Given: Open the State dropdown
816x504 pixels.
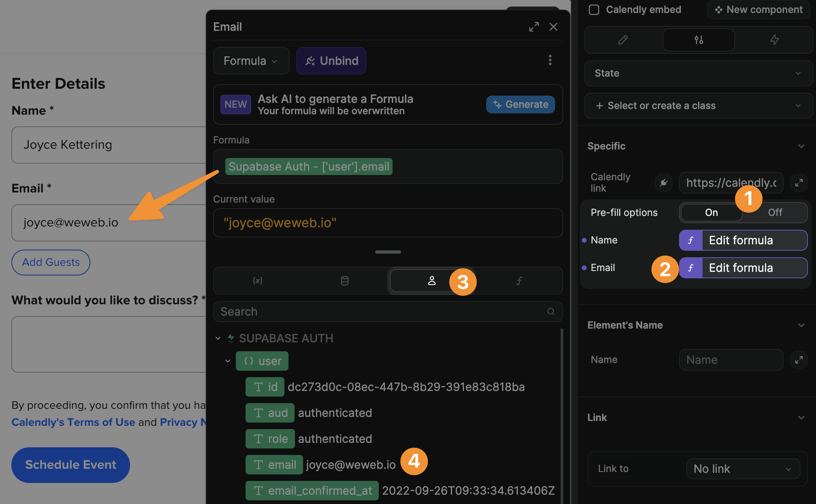Looking at the screenshot, I should coord(698,73).
